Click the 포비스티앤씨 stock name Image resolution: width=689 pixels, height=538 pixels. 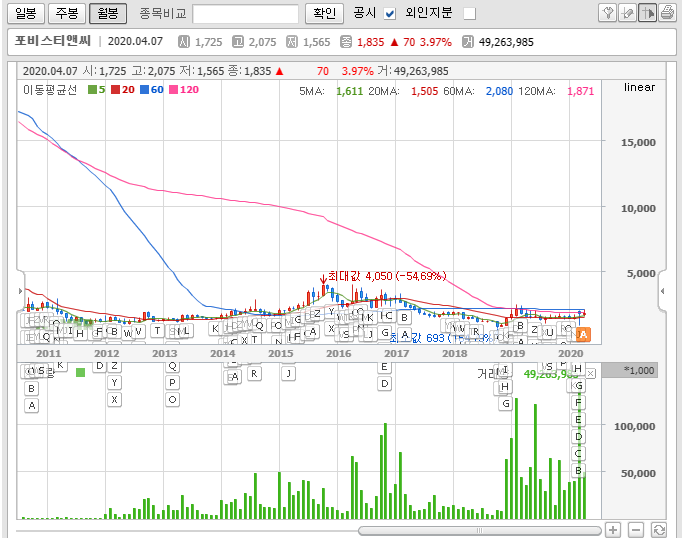click(53, 41)
